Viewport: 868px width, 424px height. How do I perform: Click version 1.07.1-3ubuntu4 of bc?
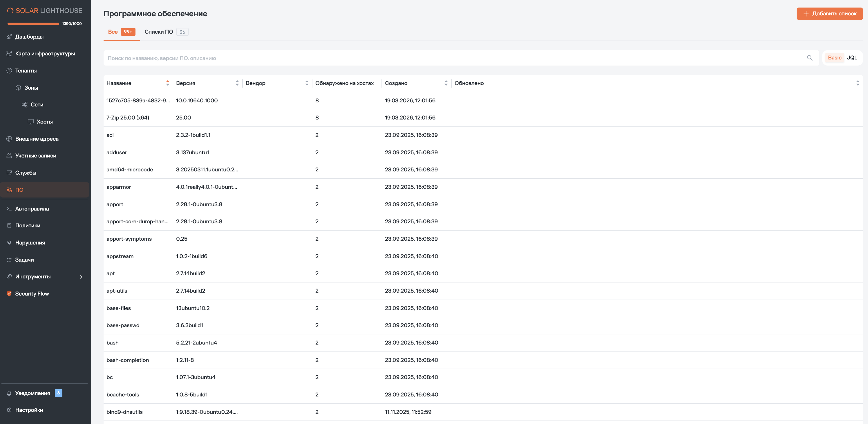[x=196, y=377]
